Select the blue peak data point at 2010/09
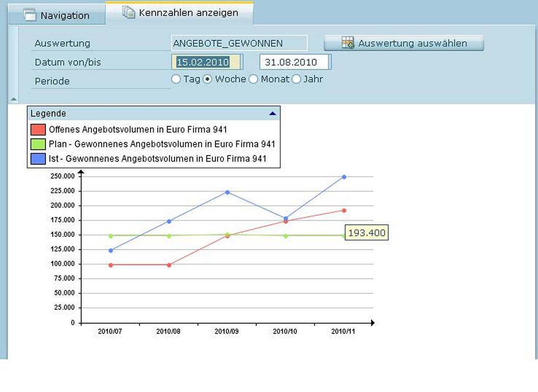Screen dimensions: 538x392 tap(227, 192)
